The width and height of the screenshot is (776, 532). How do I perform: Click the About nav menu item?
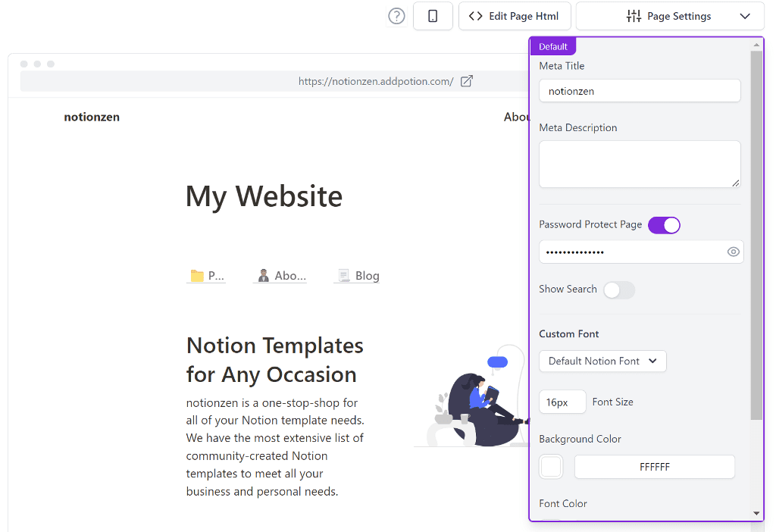(516, 117)
